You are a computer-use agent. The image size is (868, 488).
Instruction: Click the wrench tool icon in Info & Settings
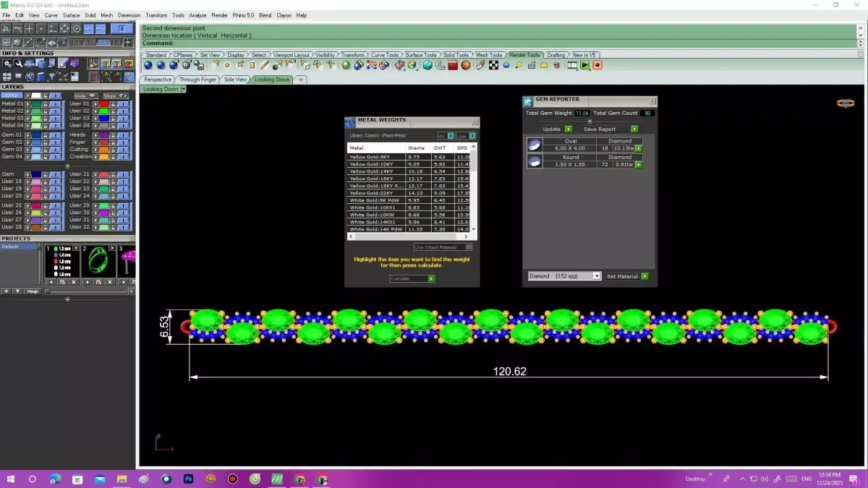(x=19, y=64)
